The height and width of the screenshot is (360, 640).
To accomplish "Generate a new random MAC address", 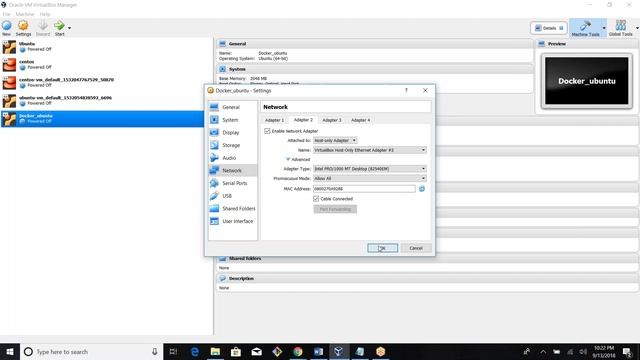I will pyautogui.click(x=422, y=189).
